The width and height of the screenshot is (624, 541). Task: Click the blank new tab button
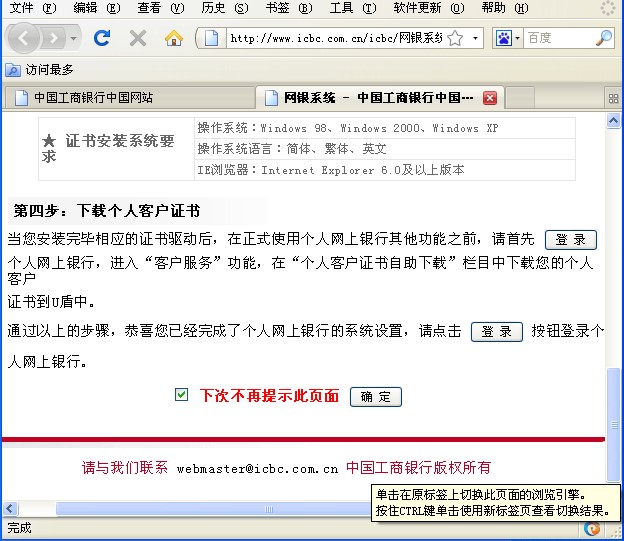pyautogui.click(x=520, y=98)
